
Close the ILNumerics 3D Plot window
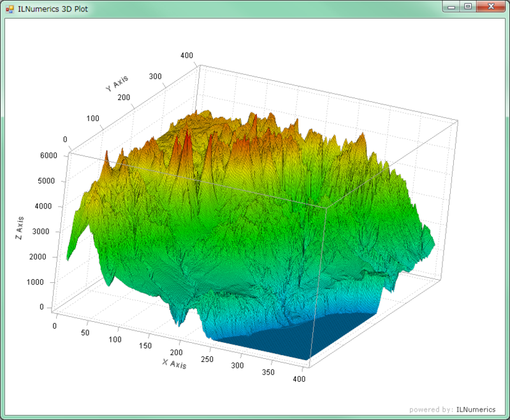(x=491, y=7)
